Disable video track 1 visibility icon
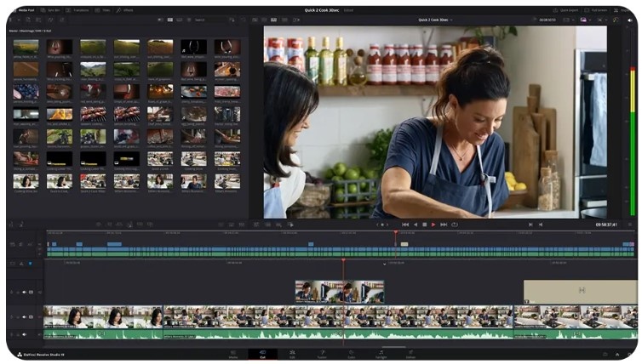 32,316
